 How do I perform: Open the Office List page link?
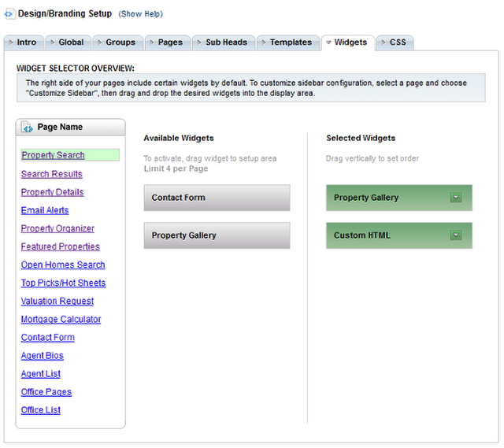40,410
